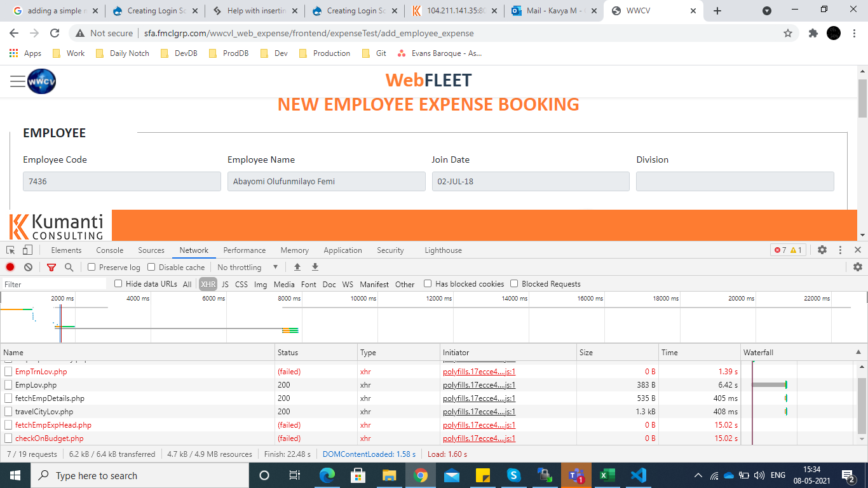Switch to Sources panel tab
This screenshot has width=868, height=488.
click(x=151, y=250)
